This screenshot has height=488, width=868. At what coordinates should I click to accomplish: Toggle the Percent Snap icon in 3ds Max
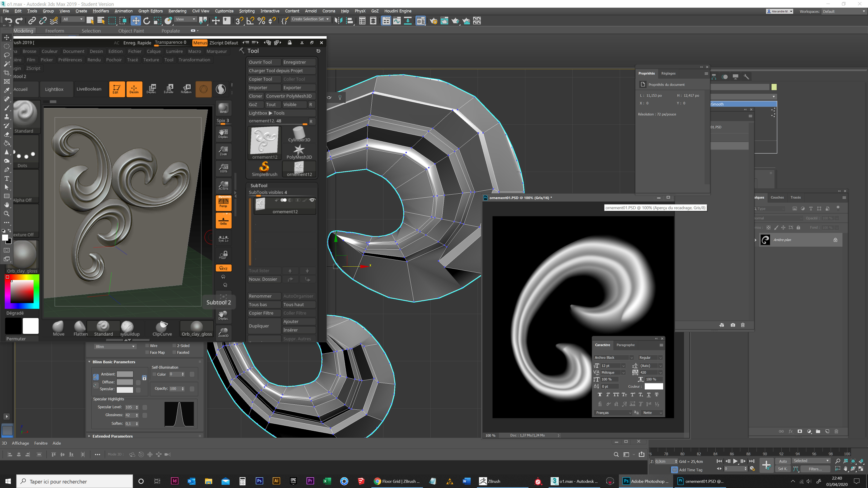261,21
